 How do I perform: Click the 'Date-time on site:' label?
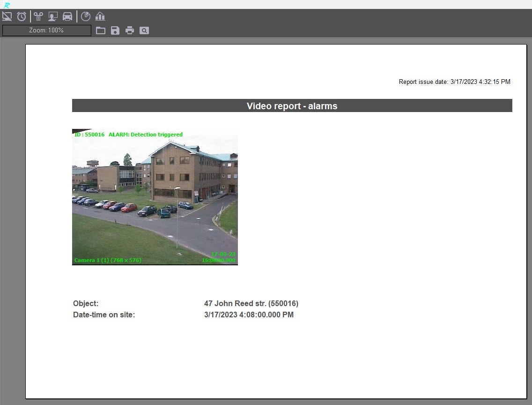pyautogui.click(x=104, y=315)
